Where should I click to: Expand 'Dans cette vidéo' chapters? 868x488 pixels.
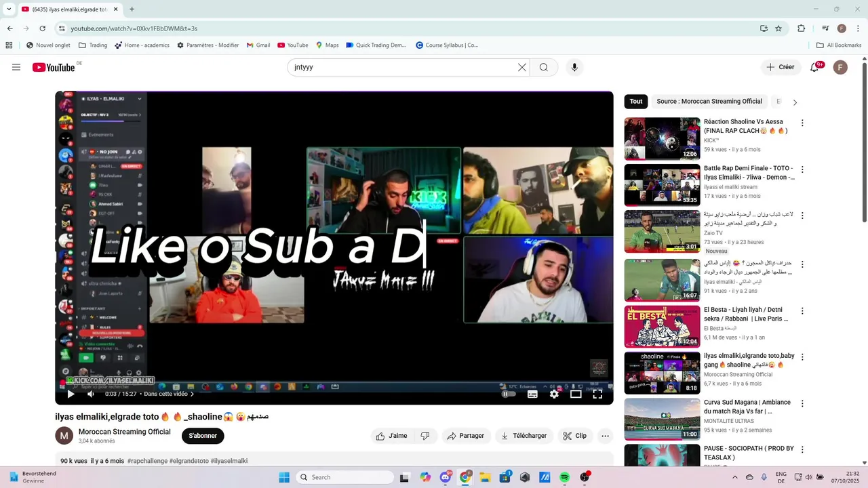pyautogui.click(x=169, y=394)
